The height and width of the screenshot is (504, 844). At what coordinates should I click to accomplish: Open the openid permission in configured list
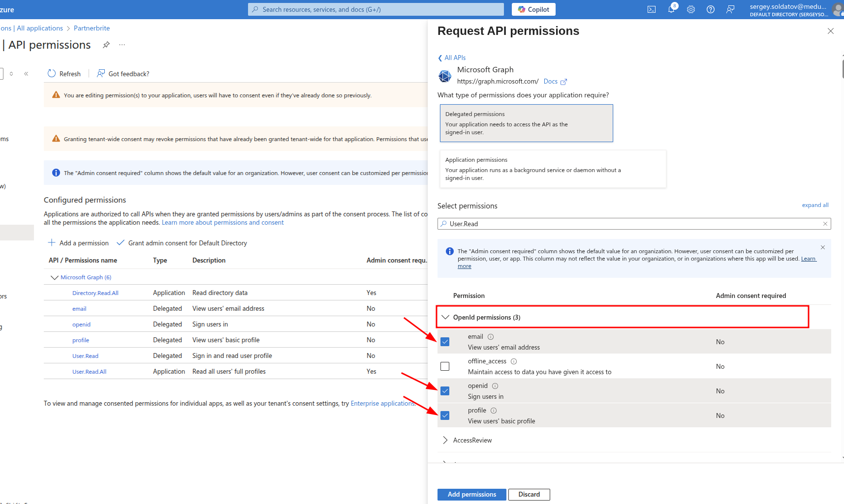click(x=81, y=325)
